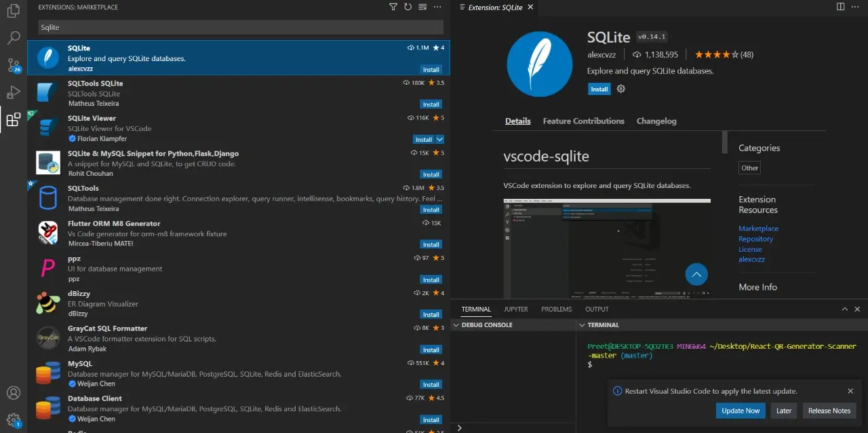
Task: Switch to Feature Contributions tab
Action: pos(584,121)
